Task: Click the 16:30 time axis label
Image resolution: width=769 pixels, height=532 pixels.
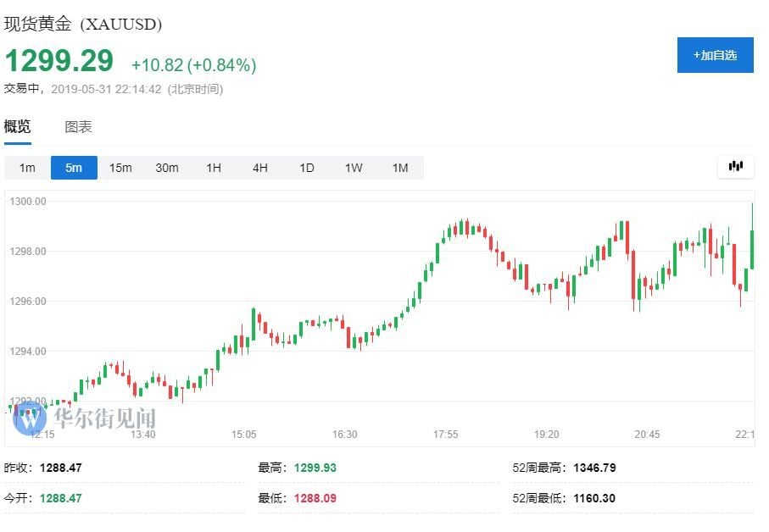Action: 345,435
